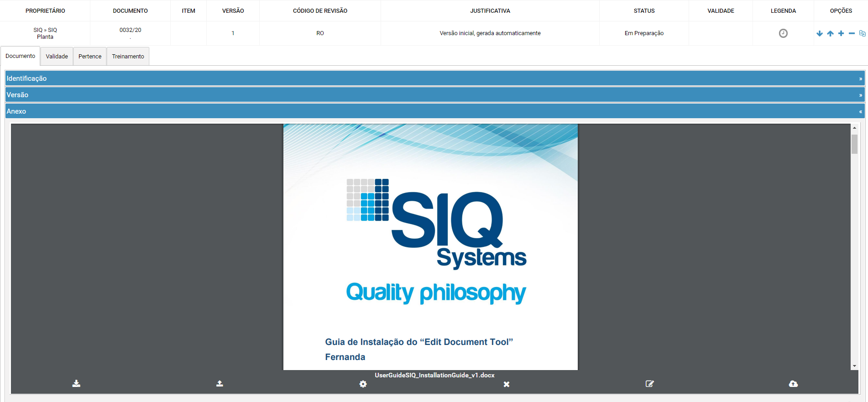The height and width of the screenshot is (402, 868).
Task: Click the plus icon in Opções
Action: pyautogui.click(x=841, y=33)
